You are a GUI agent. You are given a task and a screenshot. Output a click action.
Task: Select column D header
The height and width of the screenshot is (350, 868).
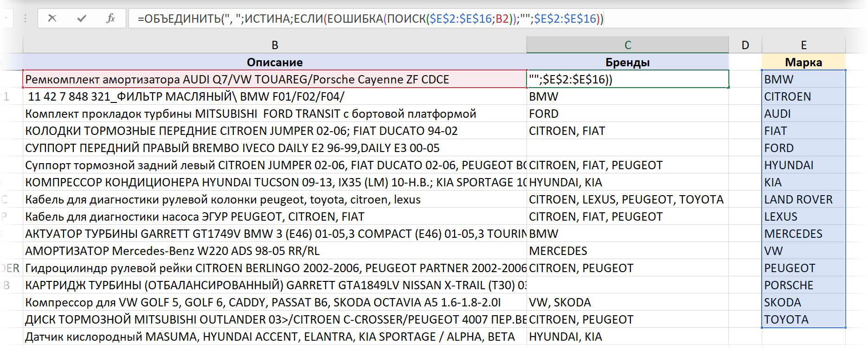coord(745,45)
